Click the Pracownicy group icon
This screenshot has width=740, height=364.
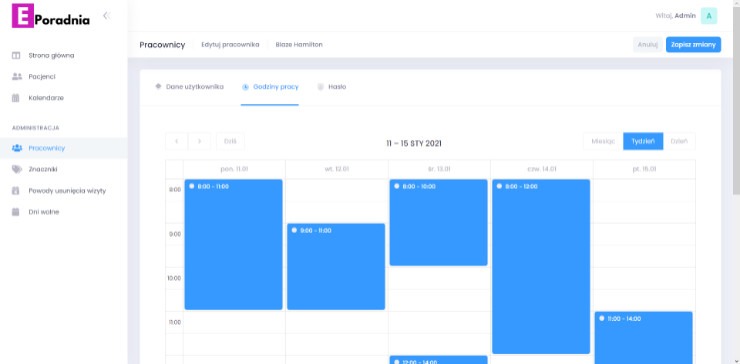[17, 148]
